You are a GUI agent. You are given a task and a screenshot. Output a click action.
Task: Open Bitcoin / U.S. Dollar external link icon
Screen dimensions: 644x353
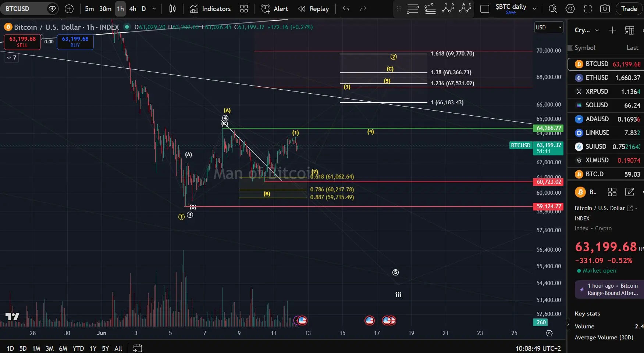(630, 208)
